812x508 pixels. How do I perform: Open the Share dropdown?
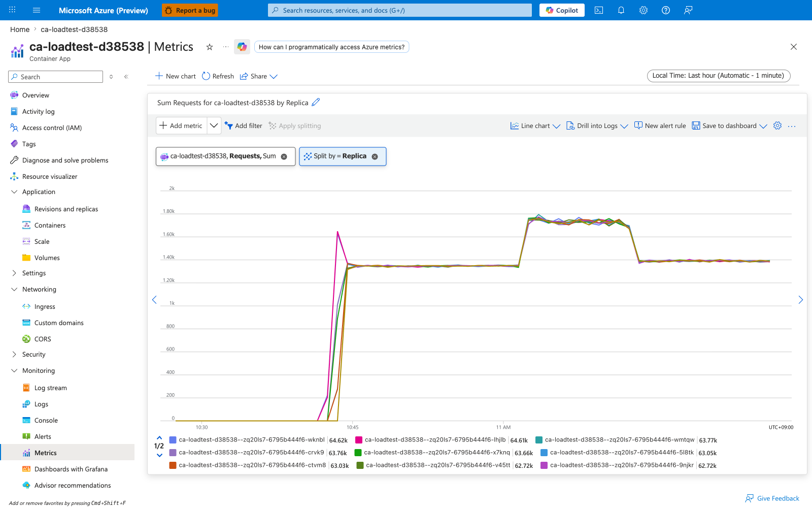[x=259, y=76]
